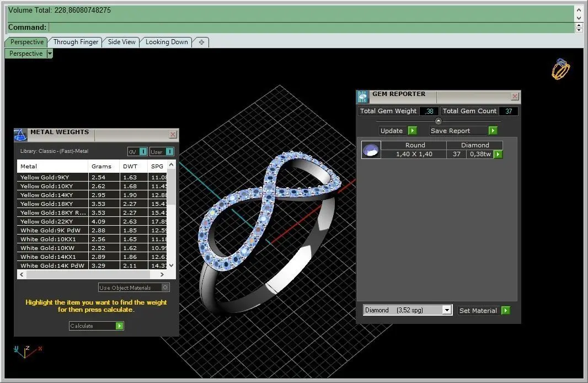Select the Yellow Gold:9KY row
Screen dimensions: 588x383
tap(92, 177)
